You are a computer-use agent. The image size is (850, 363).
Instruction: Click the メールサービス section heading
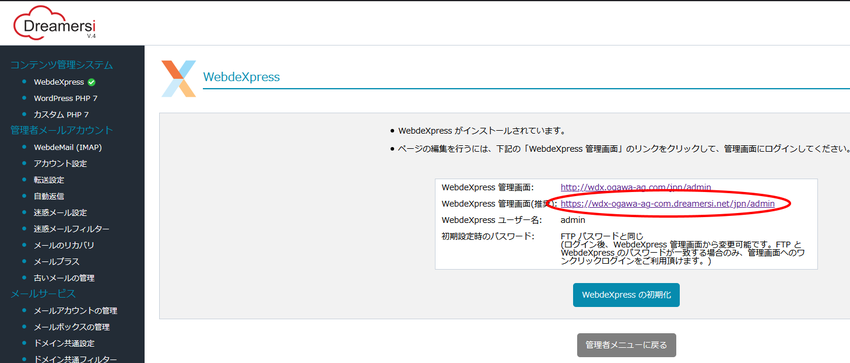(43, 294)
